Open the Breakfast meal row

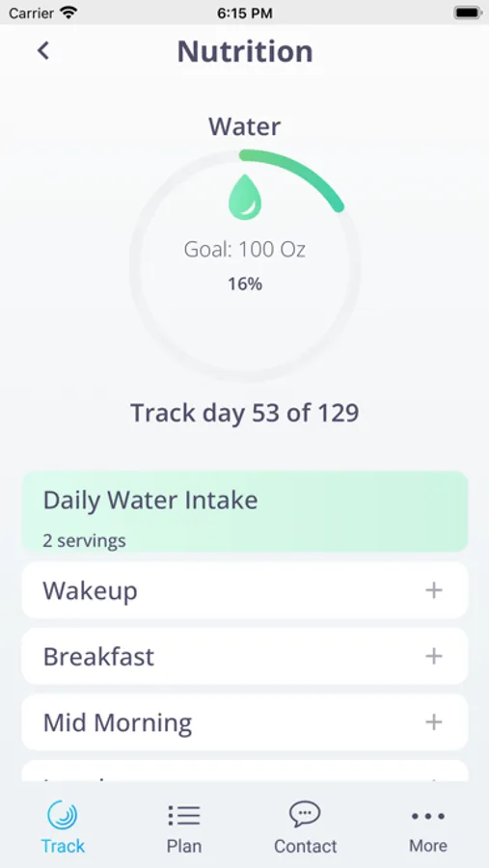pyautogui.click(x=245, y=656)
